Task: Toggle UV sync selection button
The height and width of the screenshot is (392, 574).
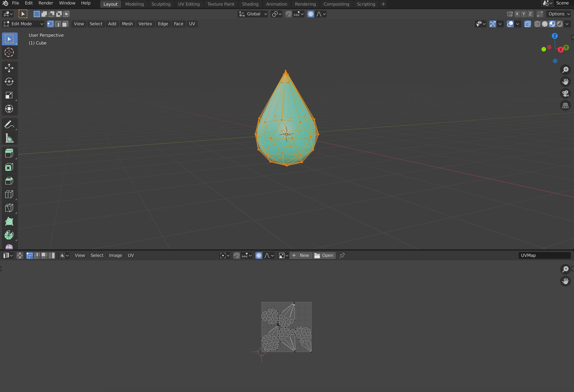Action: pyautogui.click(x=20, y=255)
